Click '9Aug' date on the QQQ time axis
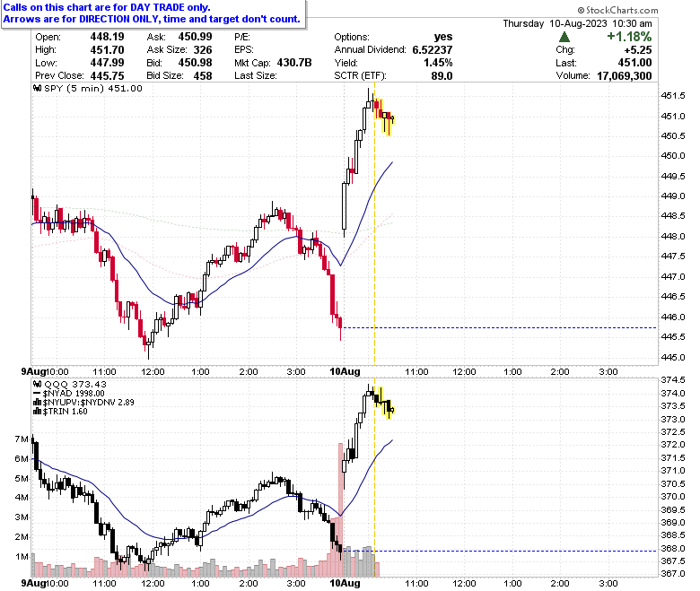 (x=34, y=583)
